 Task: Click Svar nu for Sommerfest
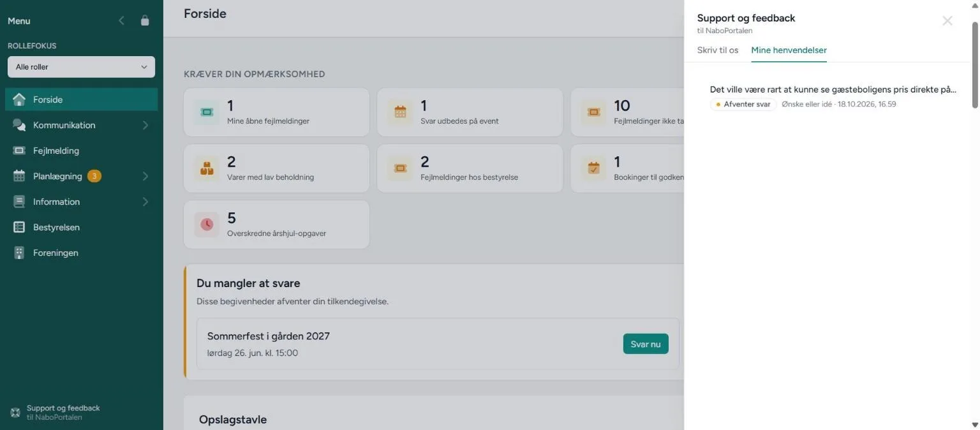646,344
